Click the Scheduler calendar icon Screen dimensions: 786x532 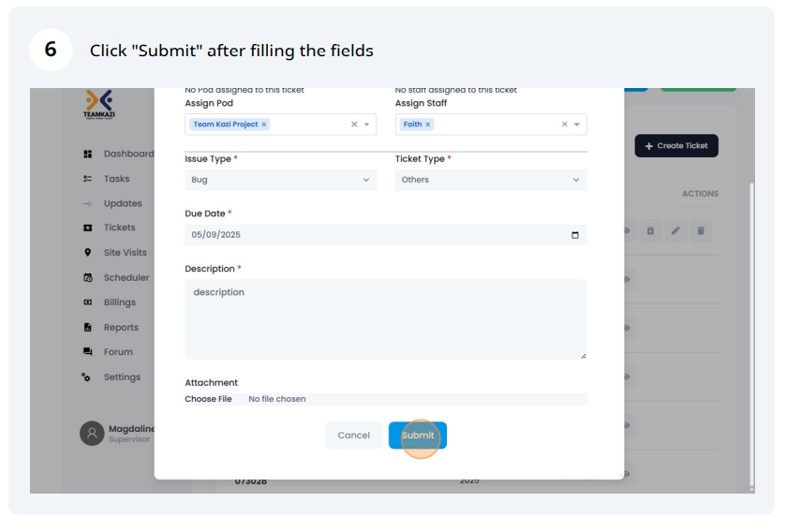point(88,277)
